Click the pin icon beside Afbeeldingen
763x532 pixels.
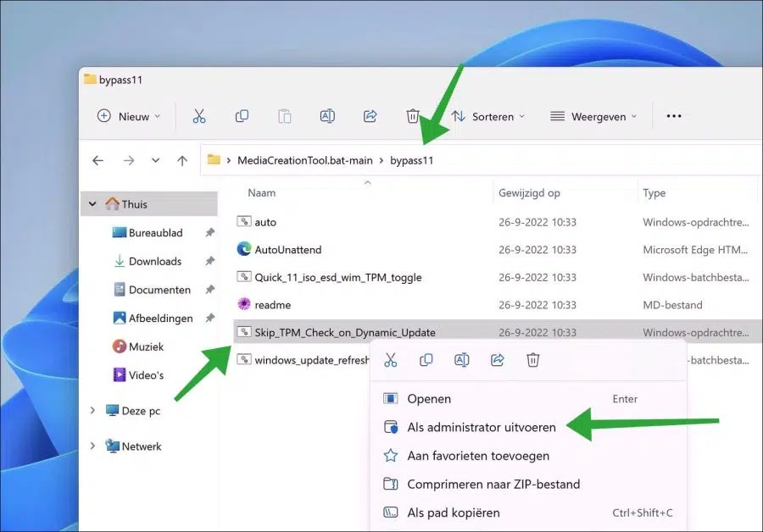tap(209, 318)
